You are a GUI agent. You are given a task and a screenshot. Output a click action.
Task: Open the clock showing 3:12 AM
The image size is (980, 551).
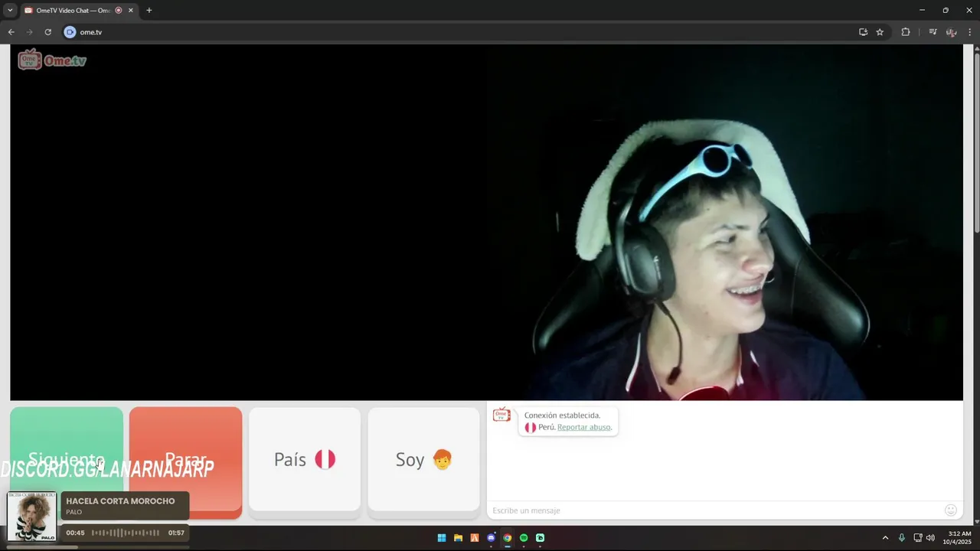959,537
